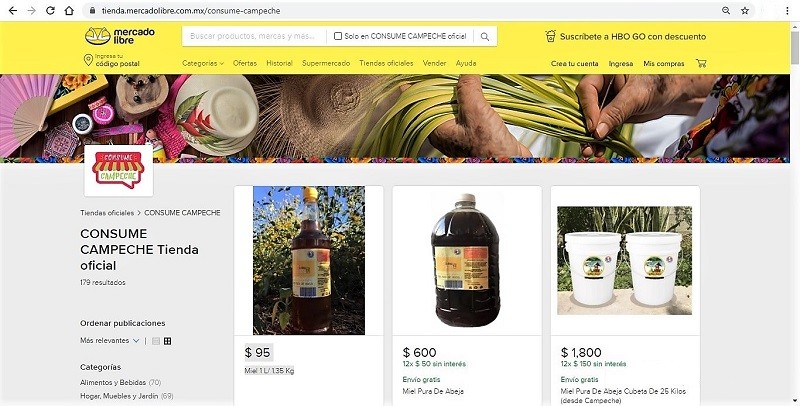Open the Más relevantes sort dropdown
Screen dimensions: 800x406
(x=110, y=341)
